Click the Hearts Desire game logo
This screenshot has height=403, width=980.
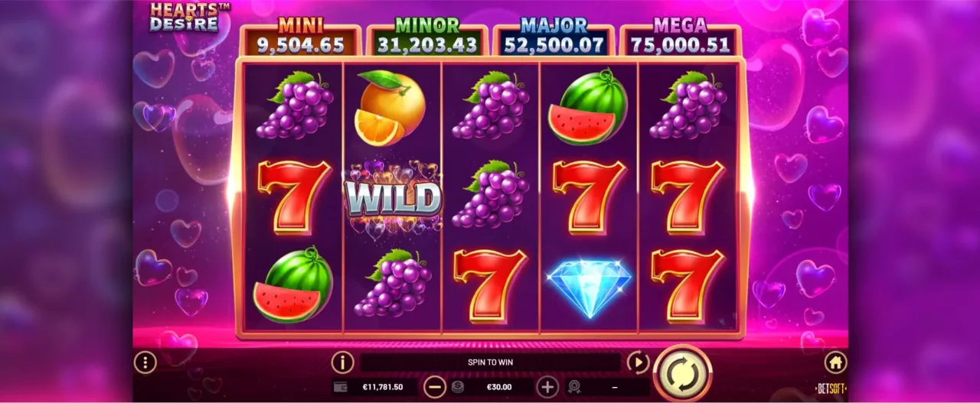pos(185,16)
